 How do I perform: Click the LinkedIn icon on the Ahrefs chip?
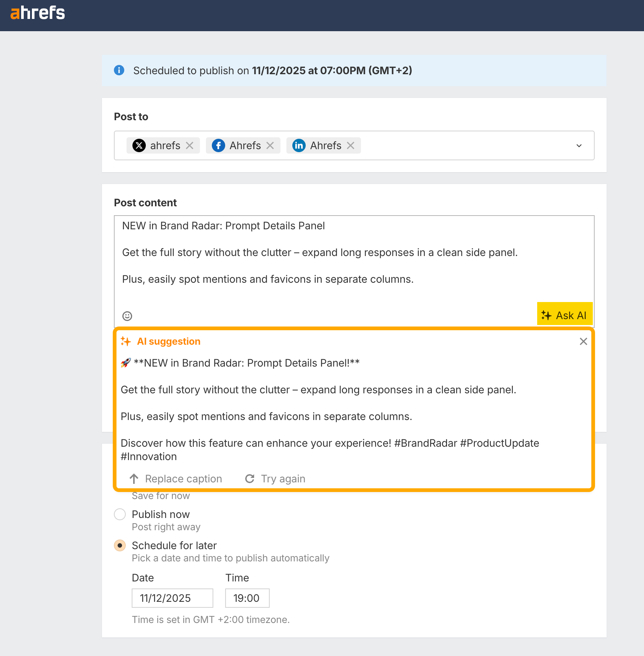(x=299, y=145)
